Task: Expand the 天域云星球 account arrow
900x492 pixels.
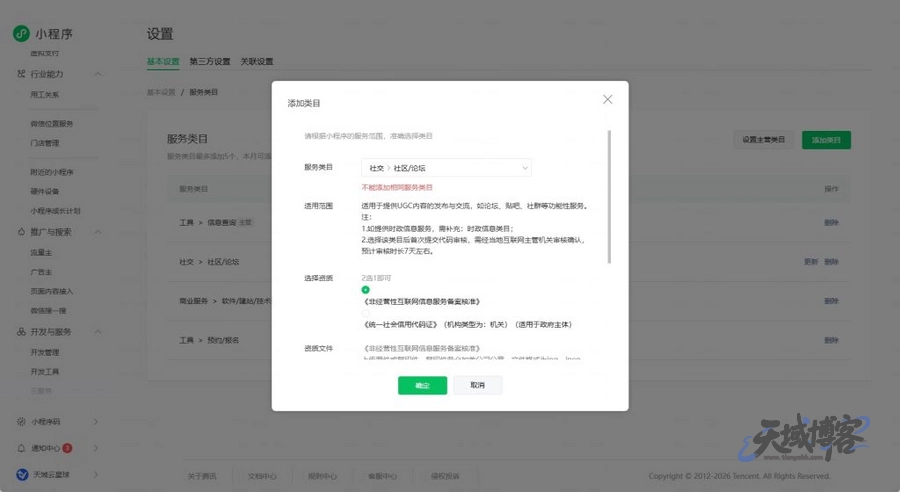Action: pyautogui.click(x=96, y=474)
